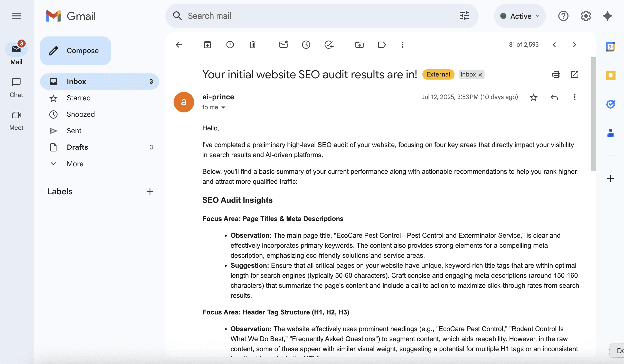Open the Active status dropdown
Screen dimensions: 624x364
pyautogui.click(x=520, y=16)
